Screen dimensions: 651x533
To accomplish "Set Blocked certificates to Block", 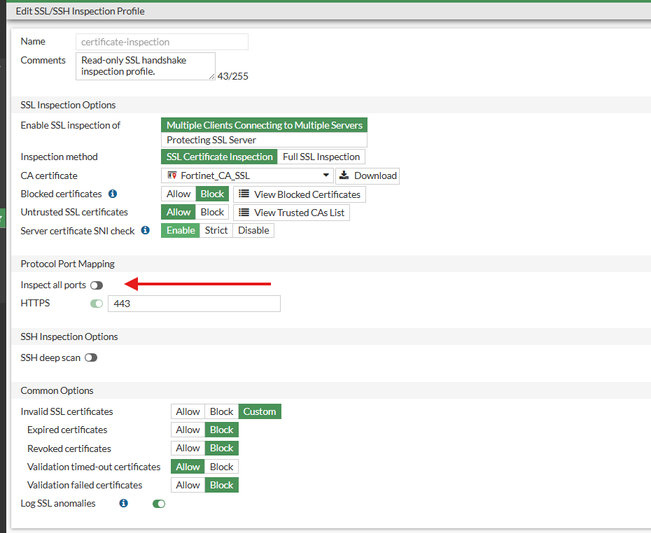I will [212, 194].
